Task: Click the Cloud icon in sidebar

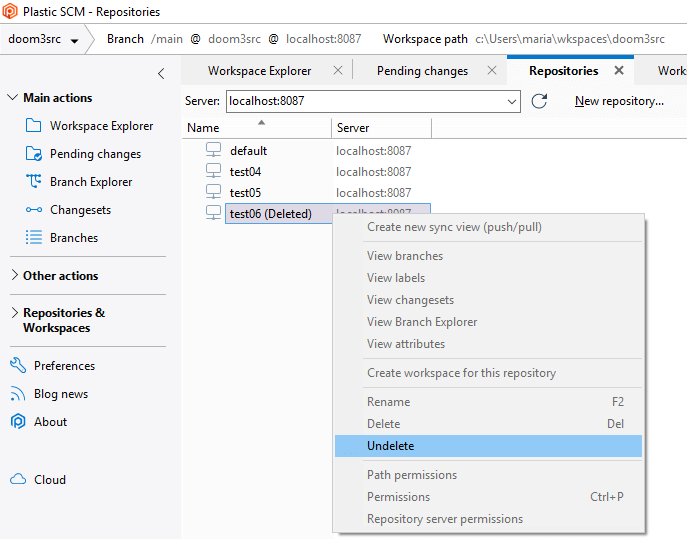Action: tap(18, 479)
